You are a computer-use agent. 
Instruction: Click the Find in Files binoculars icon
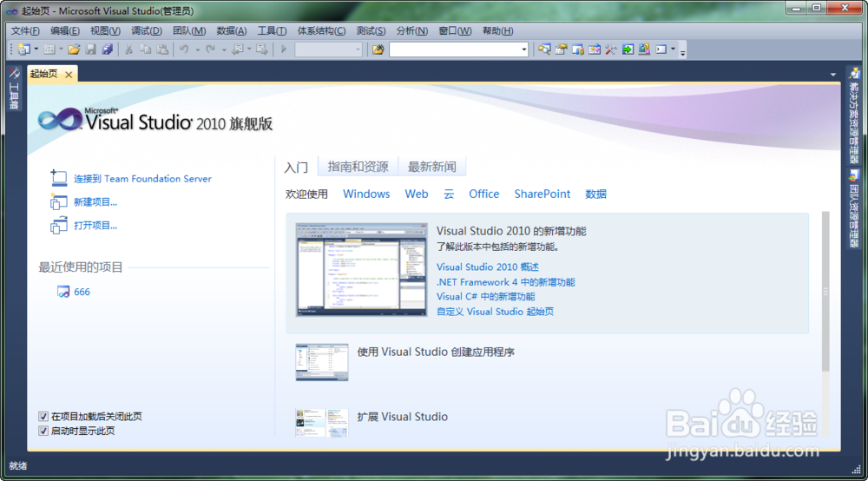point(378,49)
